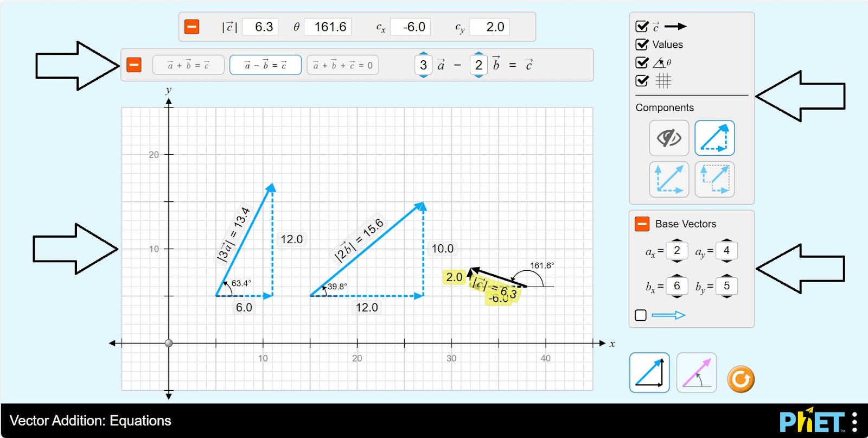Choose the projection component style

tap(714, 179)
